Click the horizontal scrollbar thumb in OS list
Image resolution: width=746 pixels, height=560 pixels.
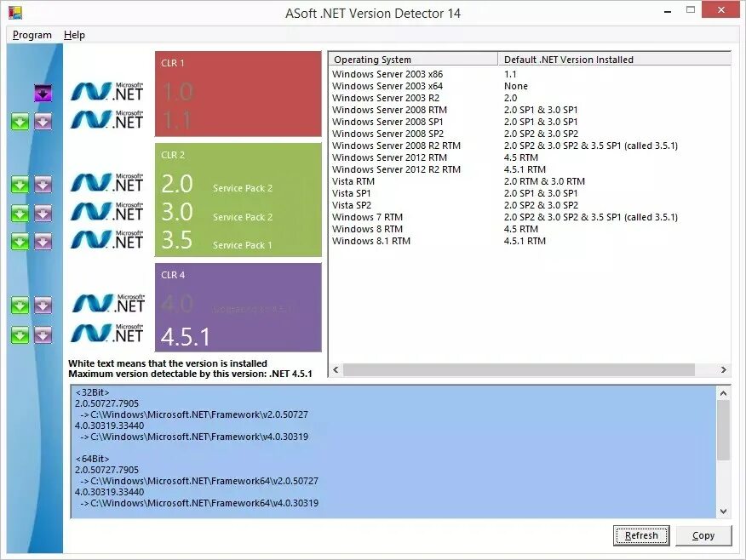coord(519,369)
